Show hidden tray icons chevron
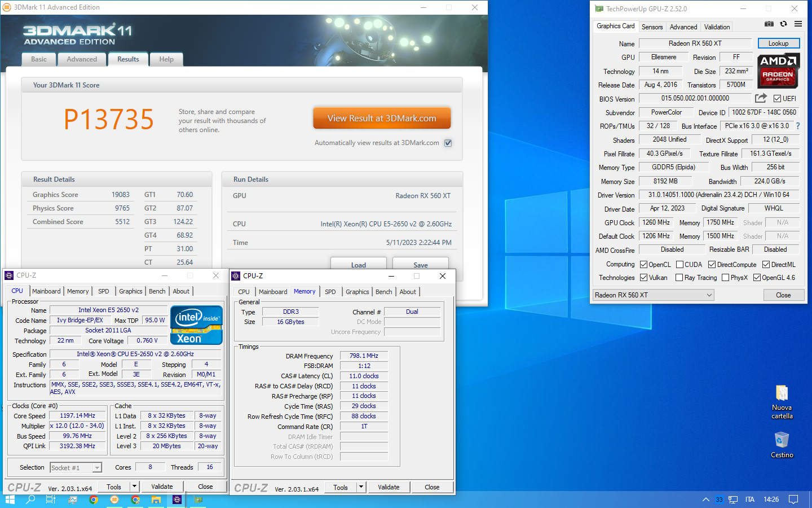The width and height of the screenshot is (812, 508). 705,500
